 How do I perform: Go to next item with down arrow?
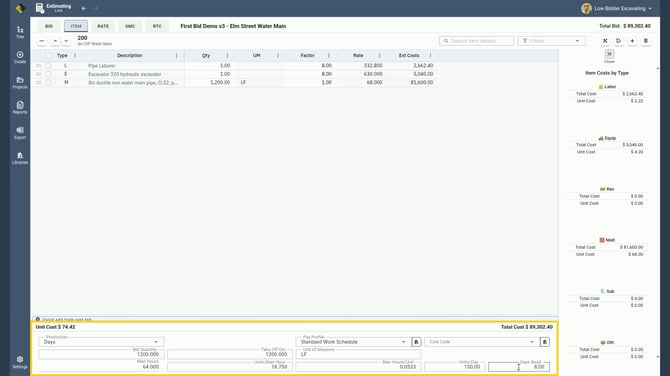pos(66,41)
